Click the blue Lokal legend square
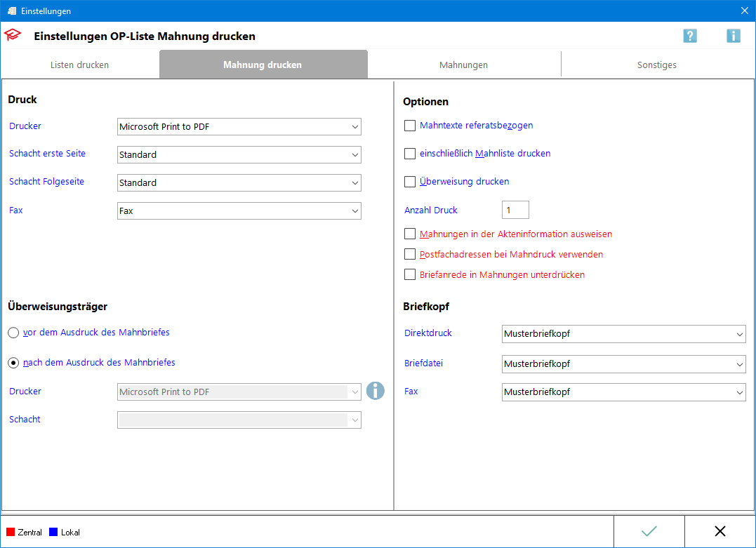Image resolution: width=756 pixels, height=548 pixels. click(x=53, y=533)
